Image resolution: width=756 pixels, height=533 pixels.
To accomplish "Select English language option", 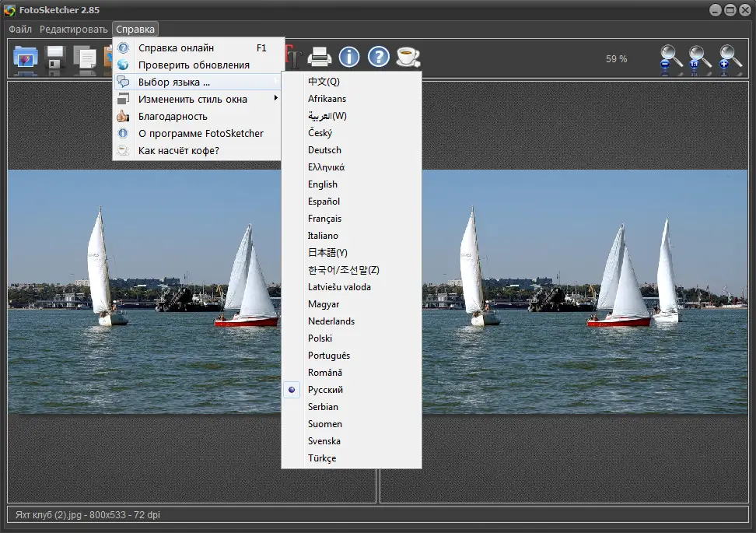I will tap(323, 184).
